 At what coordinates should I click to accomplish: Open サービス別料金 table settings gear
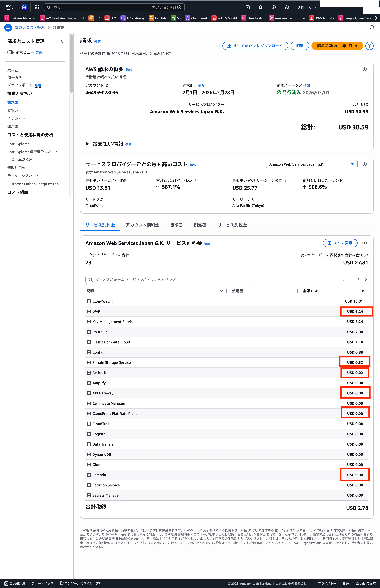coord(364,243)
